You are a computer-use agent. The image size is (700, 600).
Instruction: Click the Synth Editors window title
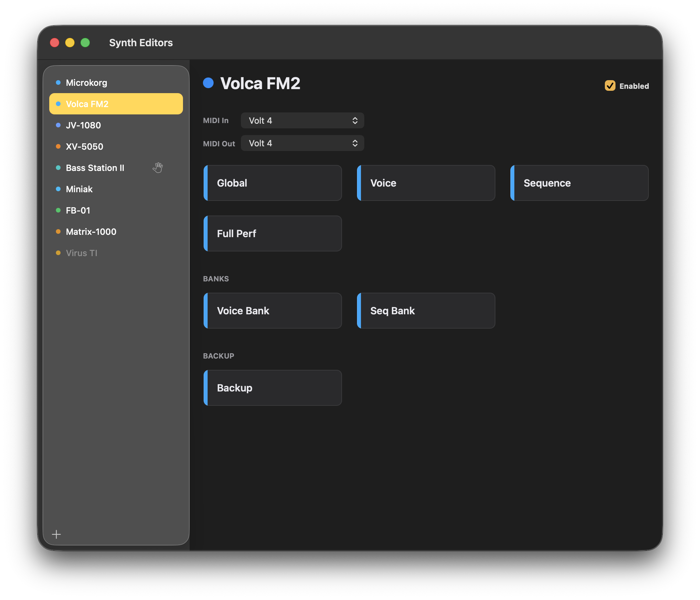pos(141,43)
